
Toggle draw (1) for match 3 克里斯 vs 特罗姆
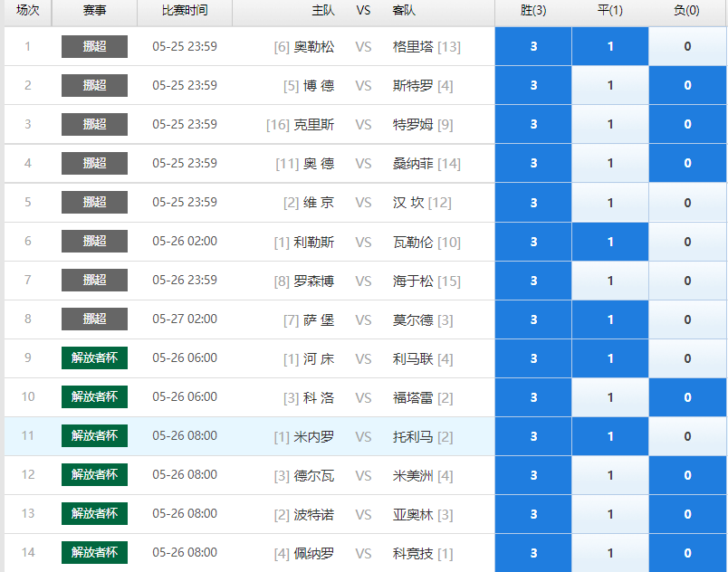610,124
